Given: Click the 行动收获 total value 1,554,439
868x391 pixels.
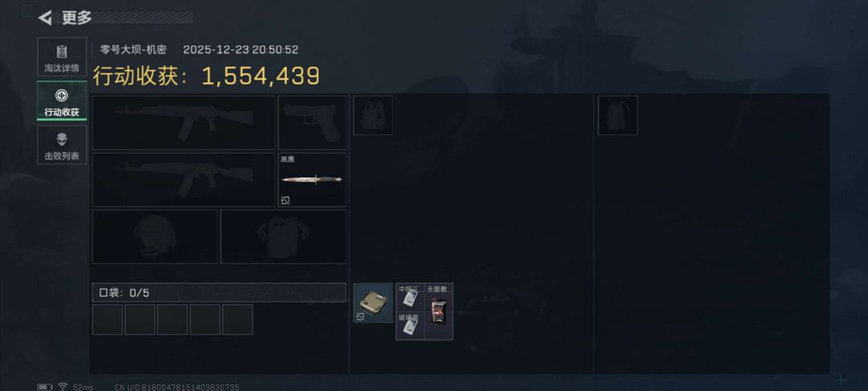Looking at the screenshot, I should pyautogui.click(x=260, y=76).
